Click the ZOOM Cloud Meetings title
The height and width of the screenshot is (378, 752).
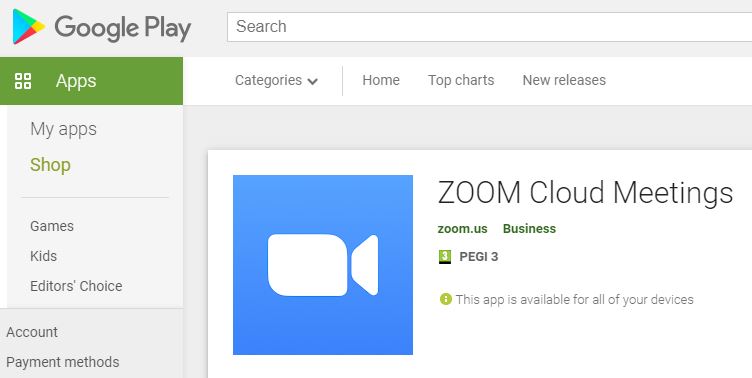click(585, 193)
